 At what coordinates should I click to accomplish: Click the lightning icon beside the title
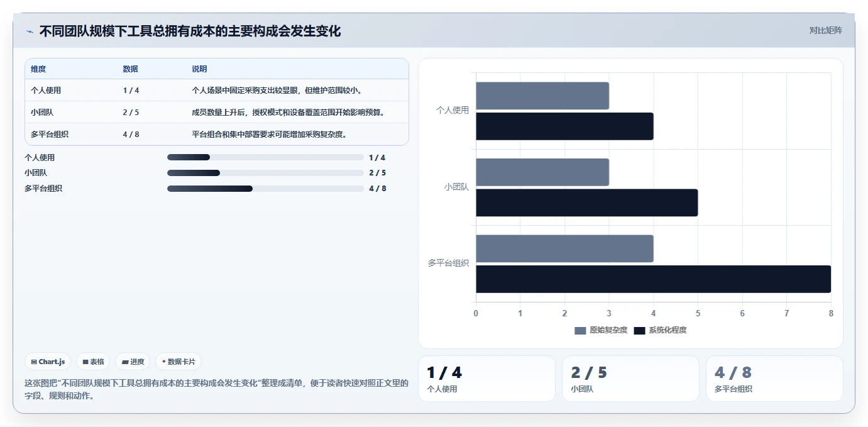30,31
